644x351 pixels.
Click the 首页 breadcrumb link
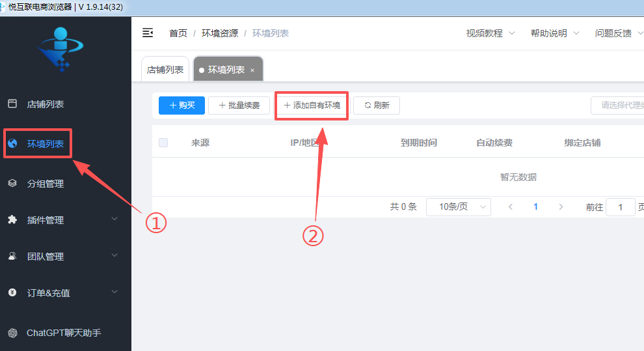pos(178,33)
